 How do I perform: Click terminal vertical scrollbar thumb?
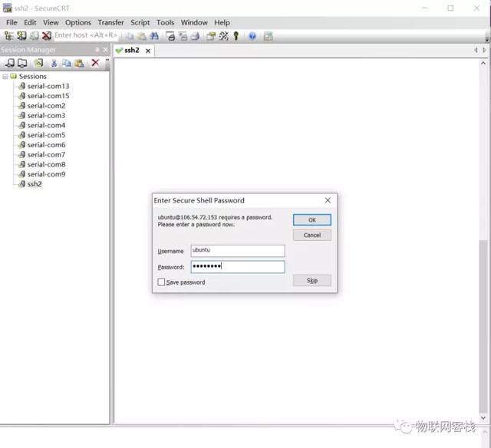[x=483, y=326]
